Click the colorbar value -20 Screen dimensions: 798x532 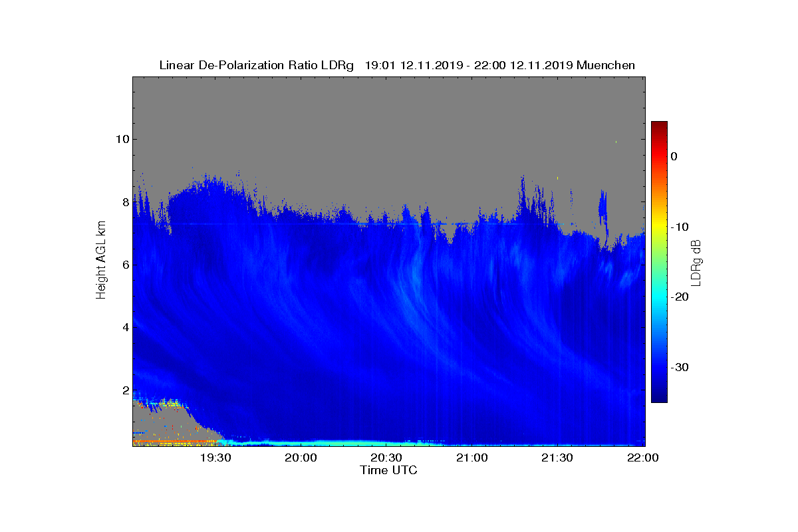(680, 297)
